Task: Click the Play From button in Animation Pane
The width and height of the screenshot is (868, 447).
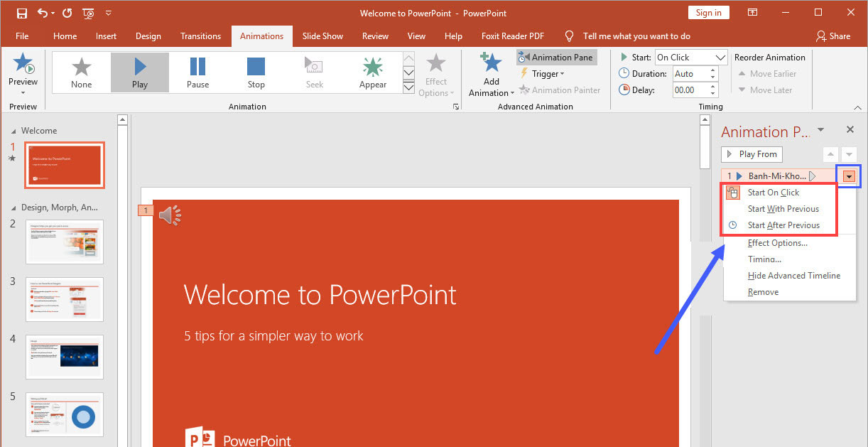Action: [752, 154]
